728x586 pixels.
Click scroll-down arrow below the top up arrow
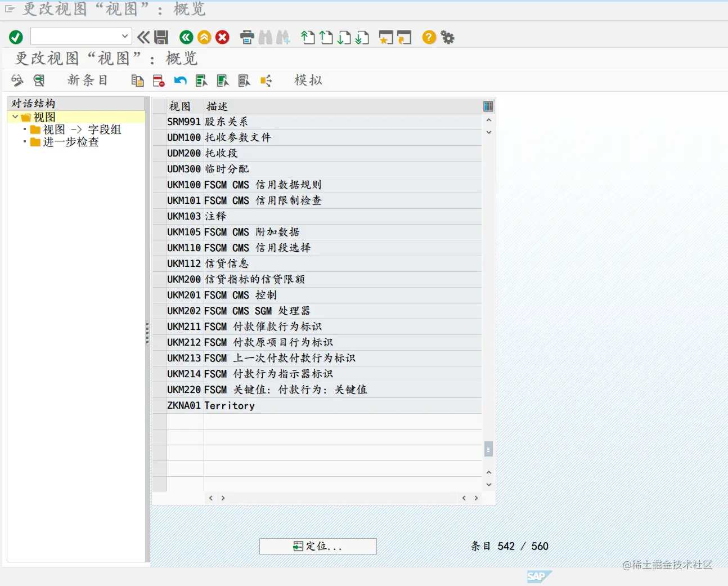[488, 132]
